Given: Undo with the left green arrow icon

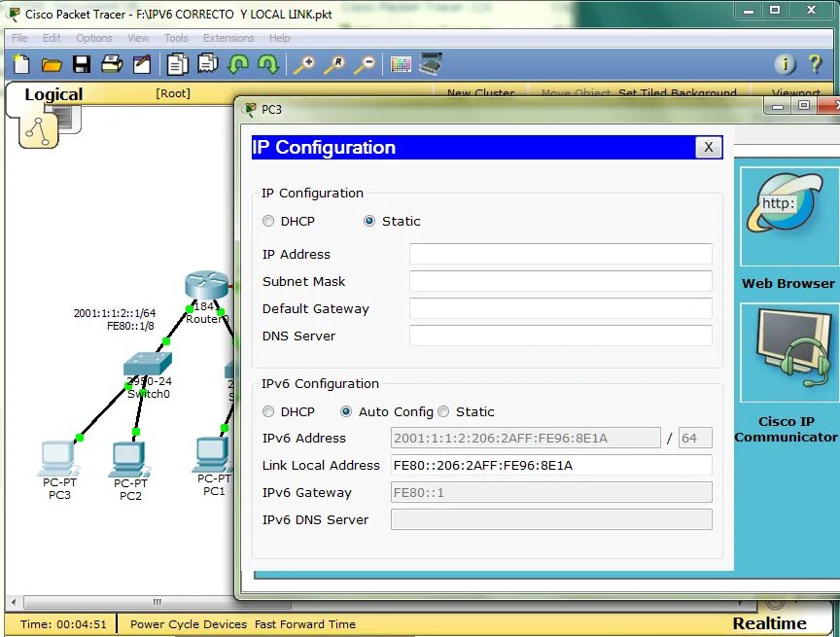Looking at the screenshot, I should click(x=238, y=64).
